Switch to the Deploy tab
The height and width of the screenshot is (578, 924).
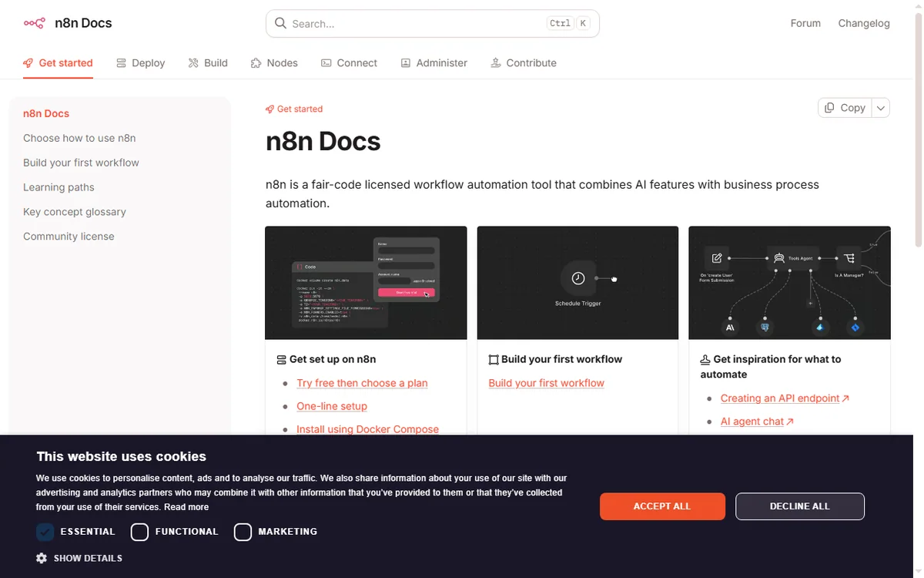coord(141,63)
